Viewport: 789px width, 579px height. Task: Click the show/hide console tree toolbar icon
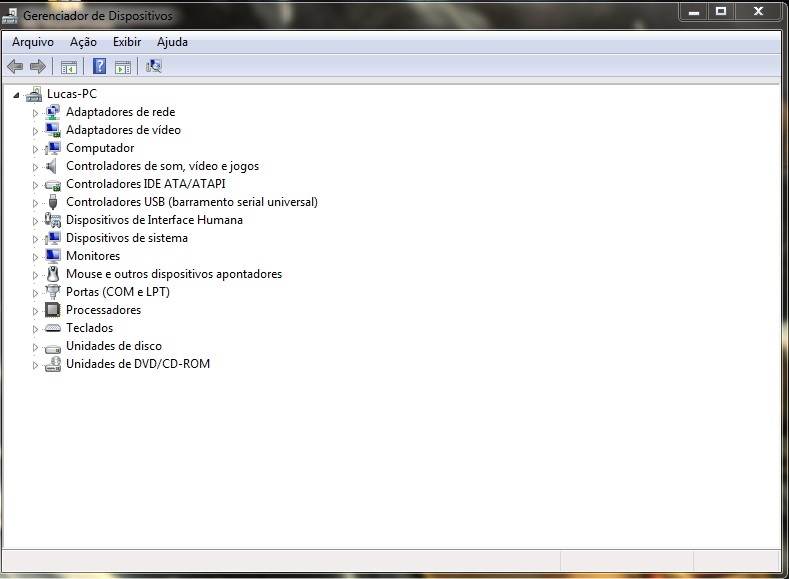[69, 67]
